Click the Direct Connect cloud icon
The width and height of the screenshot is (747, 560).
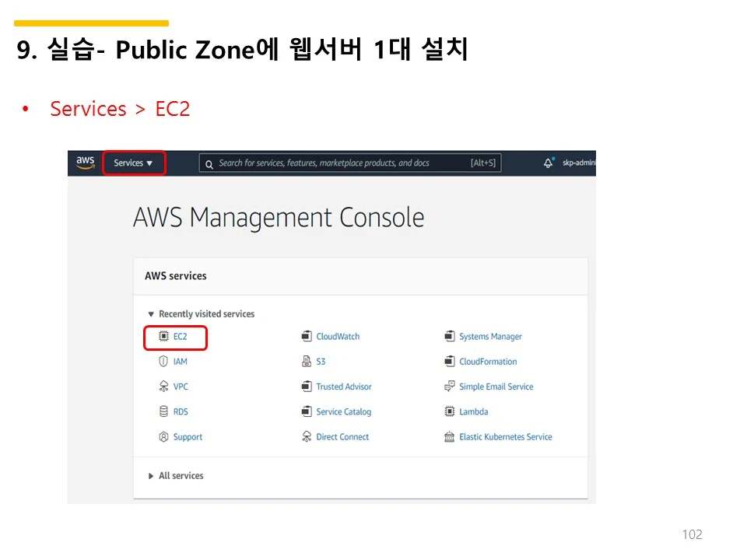pyautogui.click(x=307, y=436)
